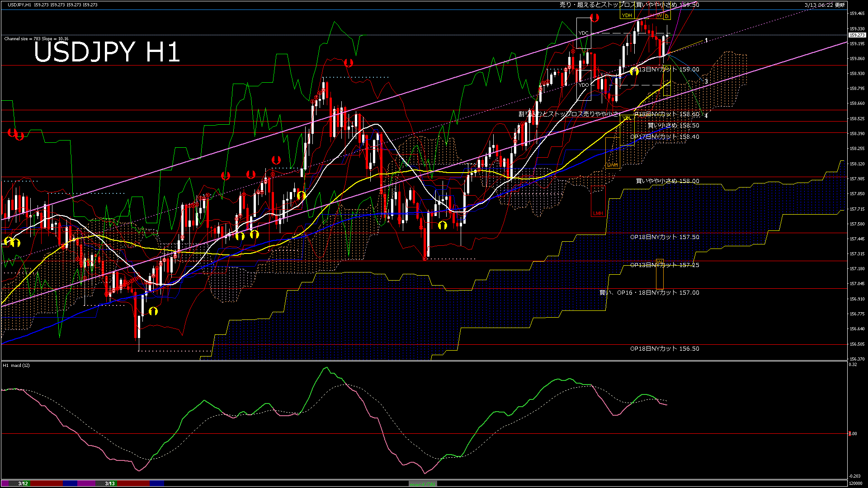Click red sell arrow above YDC box
The width and height of the screenshot is (868, 488).
[x=594, y=18]
